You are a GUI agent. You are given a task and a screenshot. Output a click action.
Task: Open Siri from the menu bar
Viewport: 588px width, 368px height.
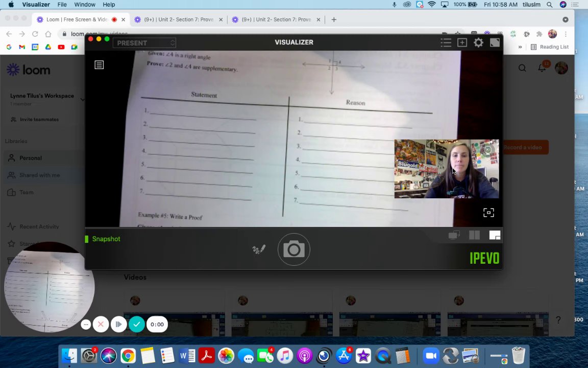(x=563, y=5)
